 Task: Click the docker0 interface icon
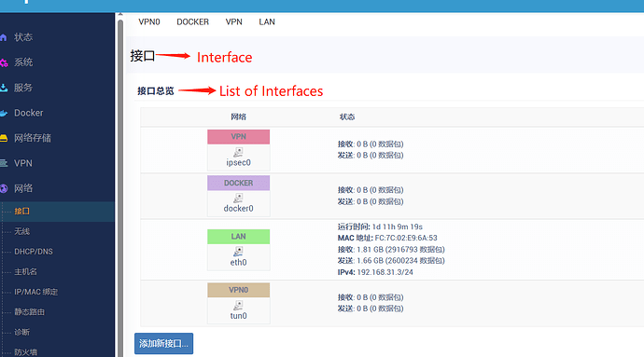point(238,199)
